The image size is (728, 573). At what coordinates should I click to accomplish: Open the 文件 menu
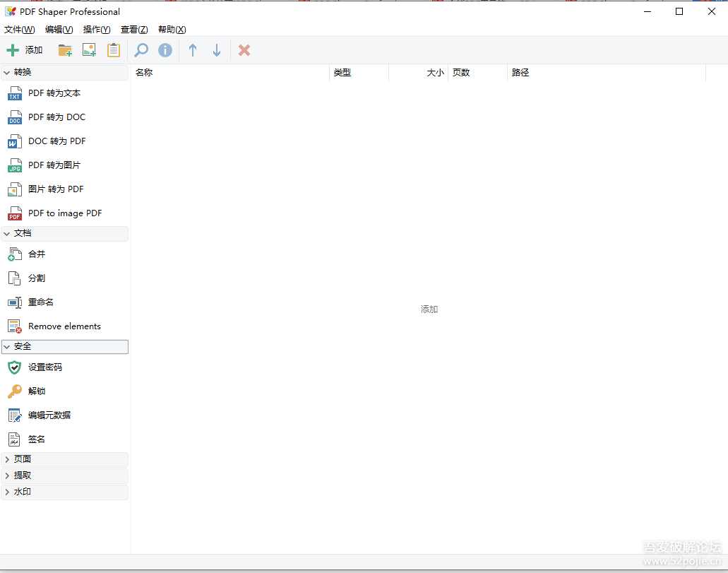coord(19,30)
